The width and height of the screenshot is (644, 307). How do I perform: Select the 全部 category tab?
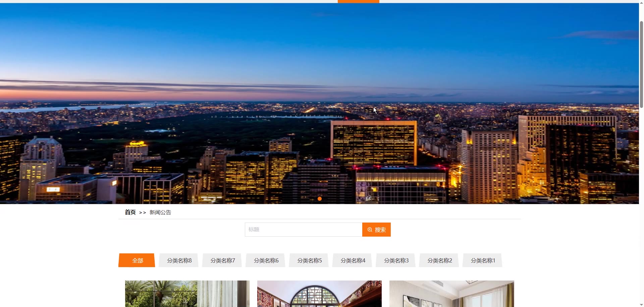[x=137, y=260]
